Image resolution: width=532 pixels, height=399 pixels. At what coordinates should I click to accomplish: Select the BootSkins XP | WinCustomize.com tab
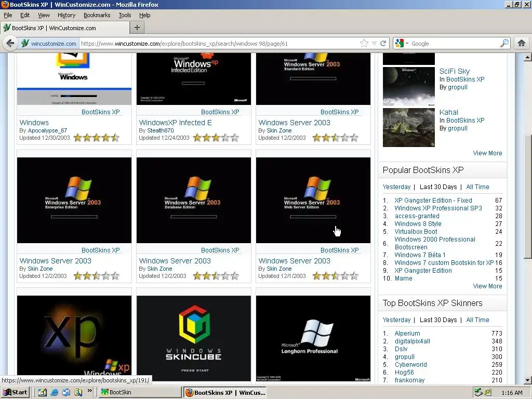click(x=65, y=28)
